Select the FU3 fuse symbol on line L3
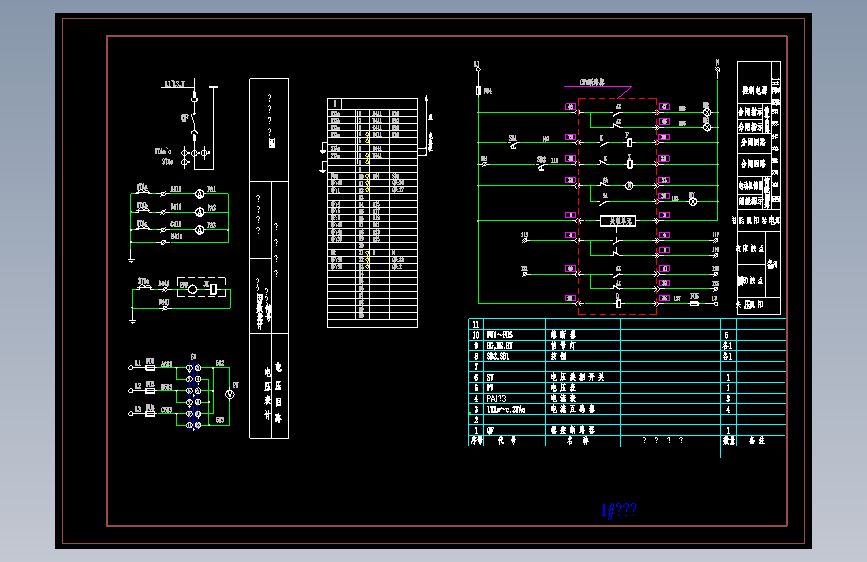Viewport: 867px width, 562px height. pyautogui.click(x=150, y=413)
